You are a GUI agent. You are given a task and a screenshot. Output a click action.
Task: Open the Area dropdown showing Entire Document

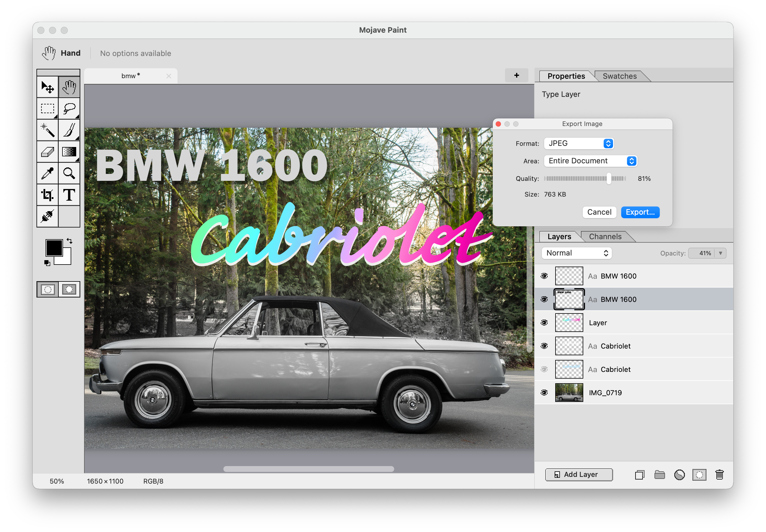pyautogui.click(x=591, y=161)
